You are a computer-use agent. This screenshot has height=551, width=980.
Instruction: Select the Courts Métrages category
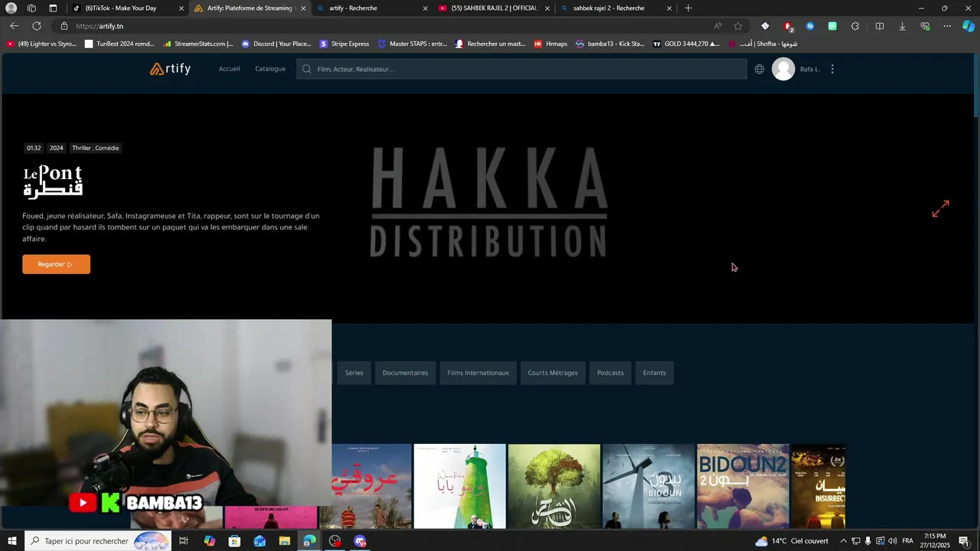pyautogui.click(x=553, y=373)
